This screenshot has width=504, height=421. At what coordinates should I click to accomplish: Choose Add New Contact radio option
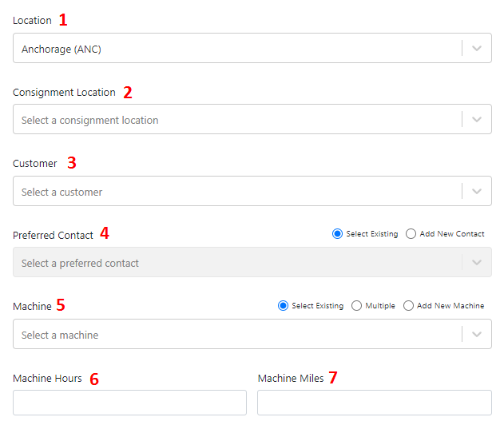coord(411,233)
